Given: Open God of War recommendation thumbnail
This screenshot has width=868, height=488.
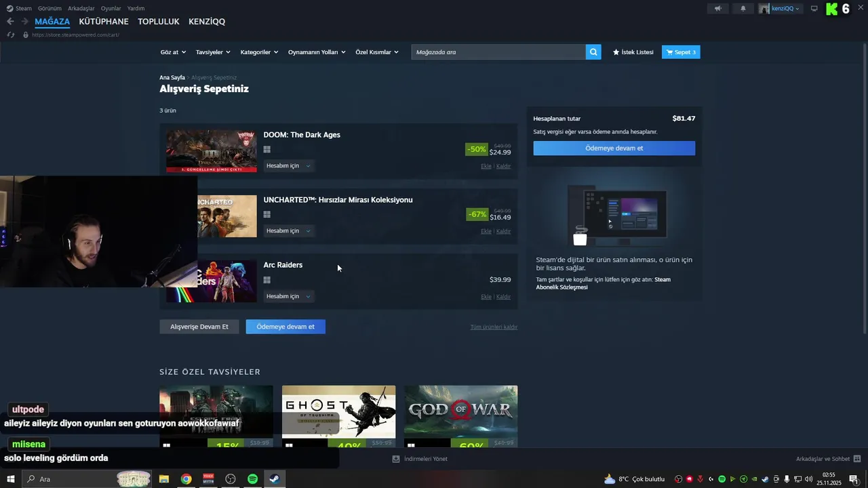Looking at the screenshot, I should pos(461,416).
